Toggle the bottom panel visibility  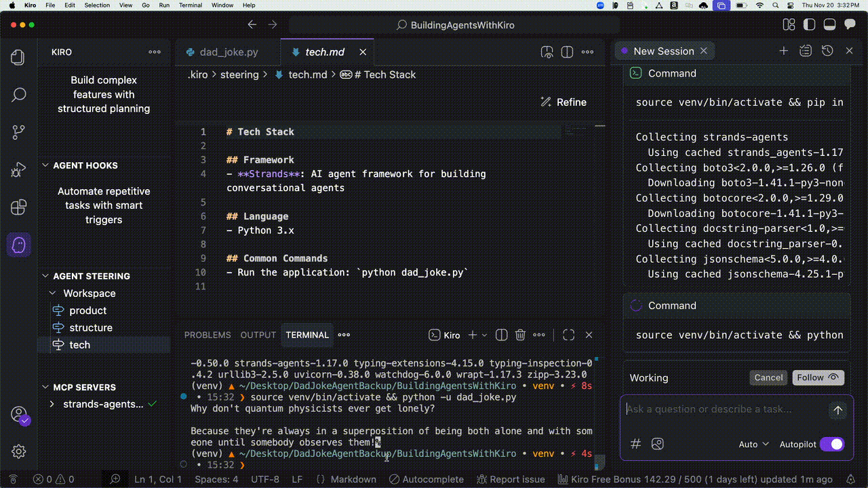click(x=829, y=25)
